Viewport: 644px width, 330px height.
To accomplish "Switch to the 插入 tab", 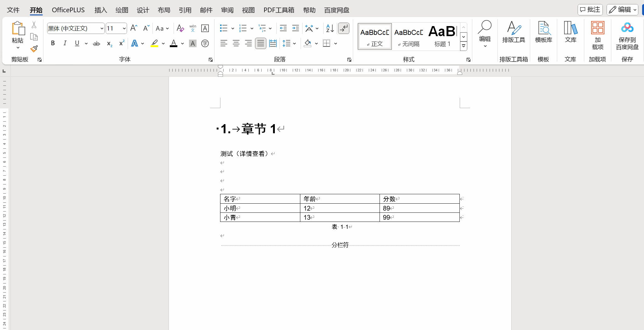I will [101, 10].
